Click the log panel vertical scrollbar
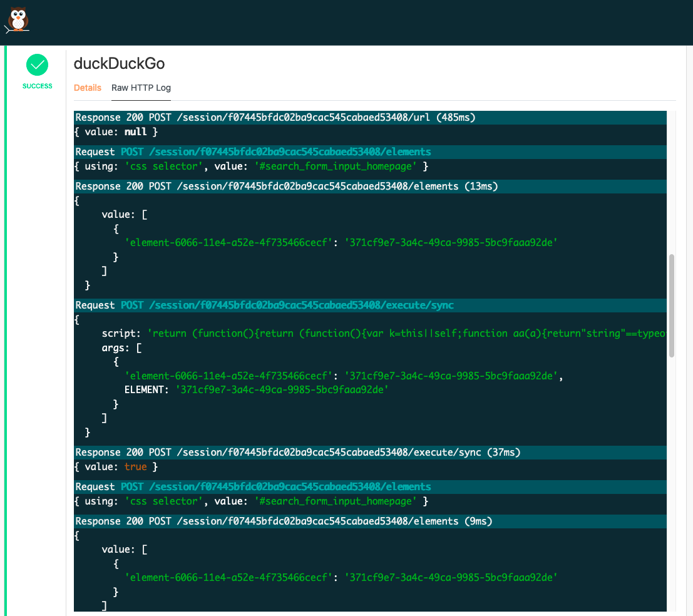Screen dimensions: 693x616 pyautogui.click(x=671, y=305)
